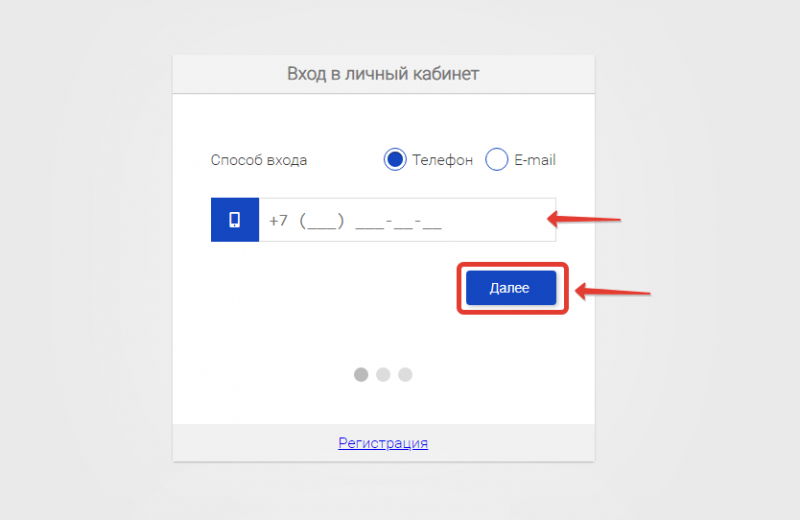Image resolution: width=800 pixels, height=520 pixels.
Task: Click the Способ входа label
Action: [259, 160]
